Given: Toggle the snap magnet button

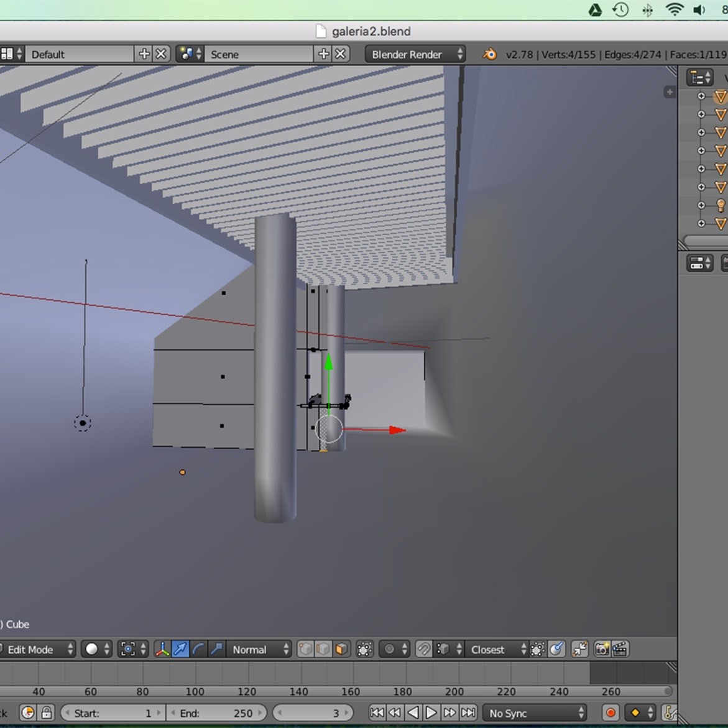Looking at the screenshot, I should (423, 650).
